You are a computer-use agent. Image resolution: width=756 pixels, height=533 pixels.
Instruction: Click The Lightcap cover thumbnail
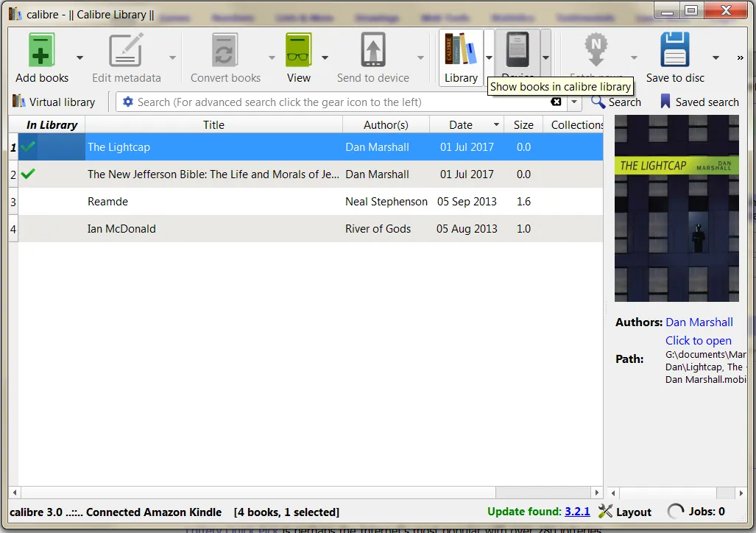pos(676,208)
